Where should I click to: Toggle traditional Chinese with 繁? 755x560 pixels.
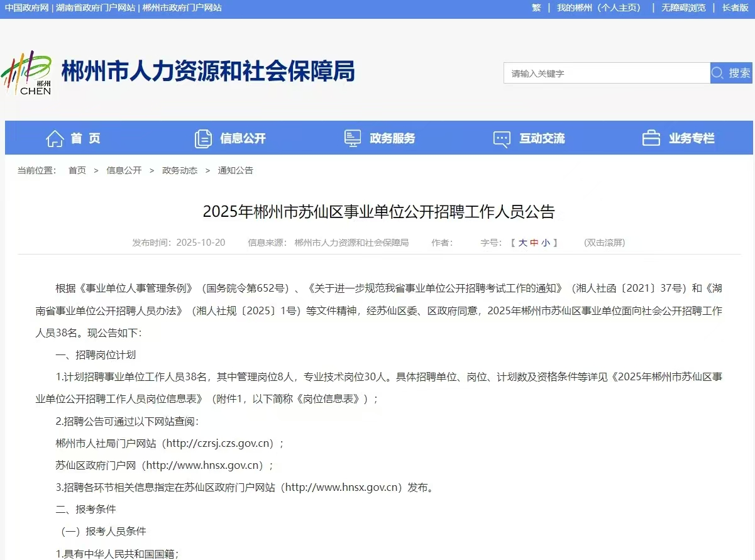coord(536,8)
